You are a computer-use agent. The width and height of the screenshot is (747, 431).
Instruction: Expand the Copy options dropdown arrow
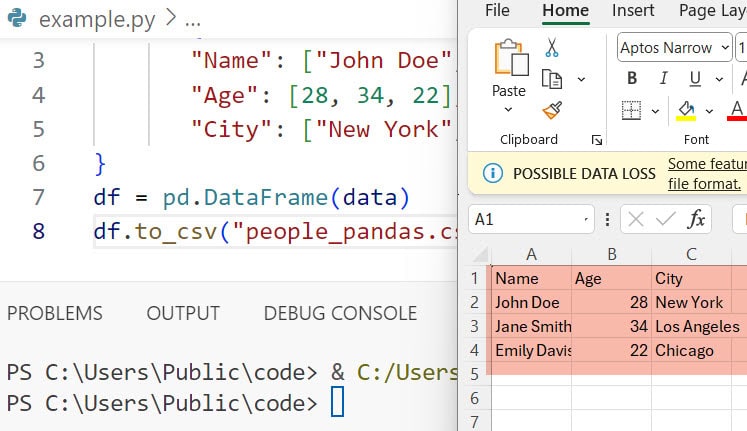click(581, 80)
